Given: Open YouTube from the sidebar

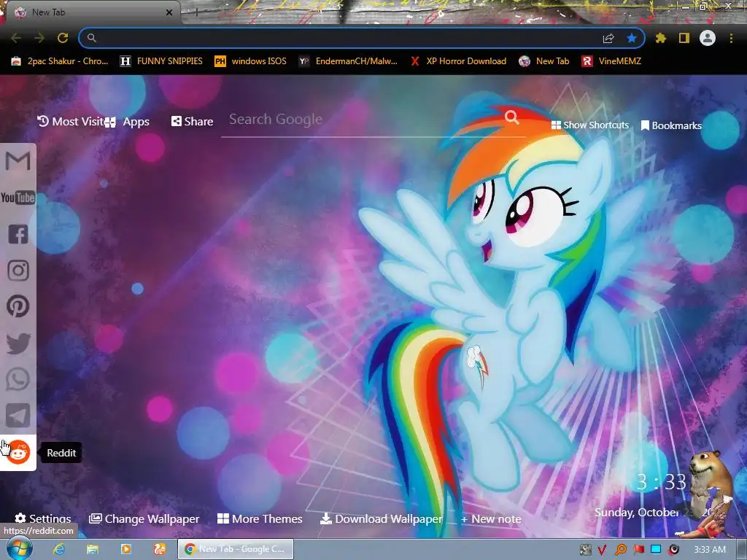Looking at the screenshot, I should 18,197.
